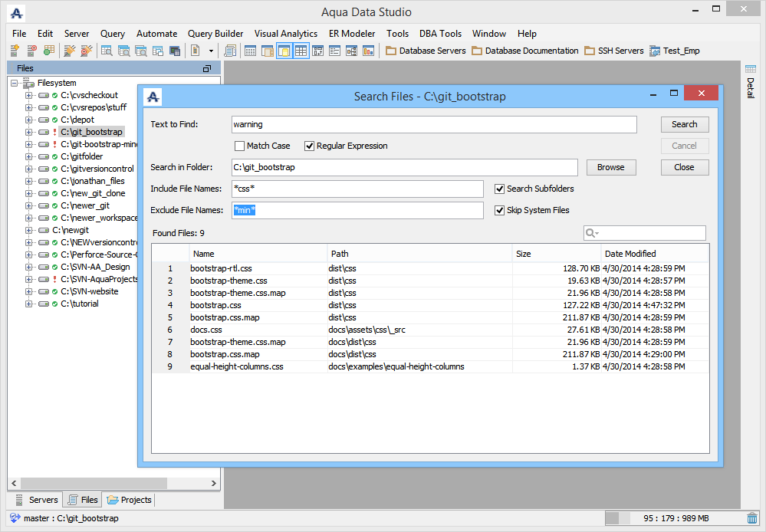Click the trash can memory icon
The height and width of the screenshot is (532, 766).
752,519
